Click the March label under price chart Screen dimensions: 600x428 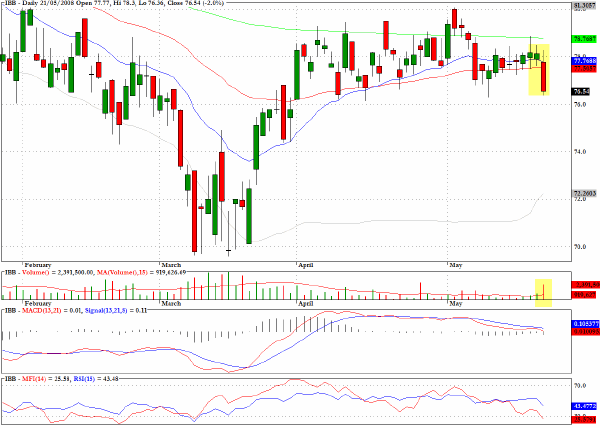171,265
